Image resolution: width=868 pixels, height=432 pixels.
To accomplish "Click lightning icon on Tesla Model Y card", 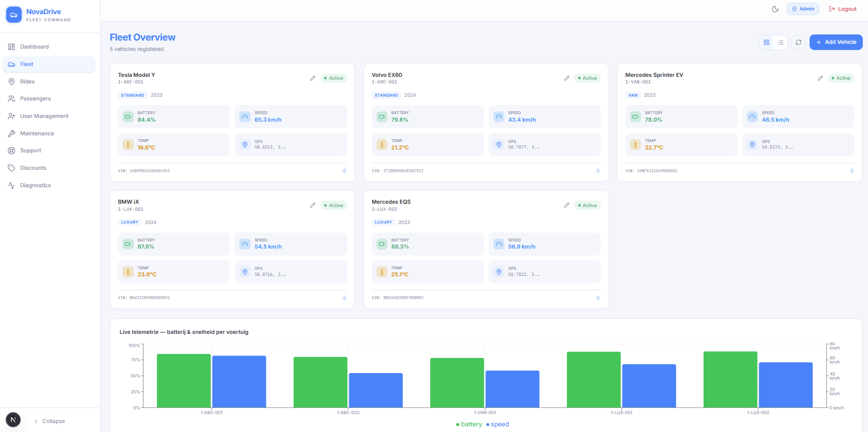I will pyautogui.click(x=344, y=171).
